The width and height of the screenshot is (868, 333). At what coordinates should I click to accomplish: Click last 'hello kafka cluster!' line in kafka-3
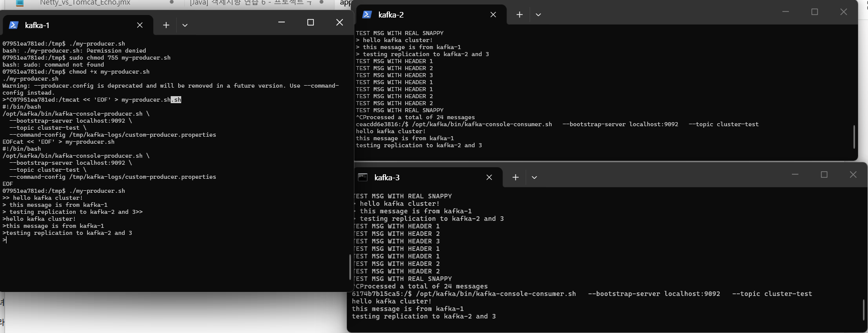pos(392,301)
